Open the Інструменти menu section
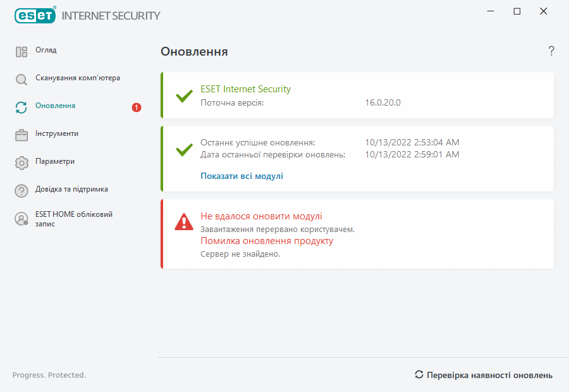Screen dimensions: 569x392 57,134
